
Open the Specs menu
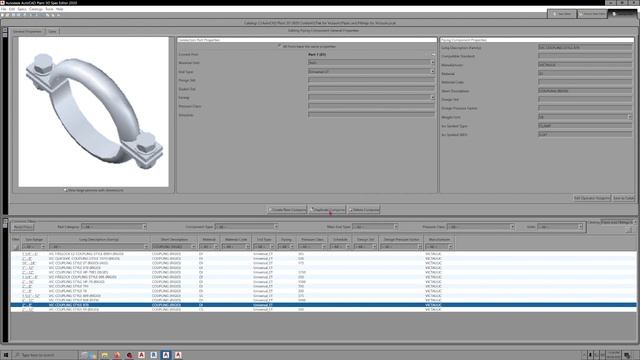[22, 9]
